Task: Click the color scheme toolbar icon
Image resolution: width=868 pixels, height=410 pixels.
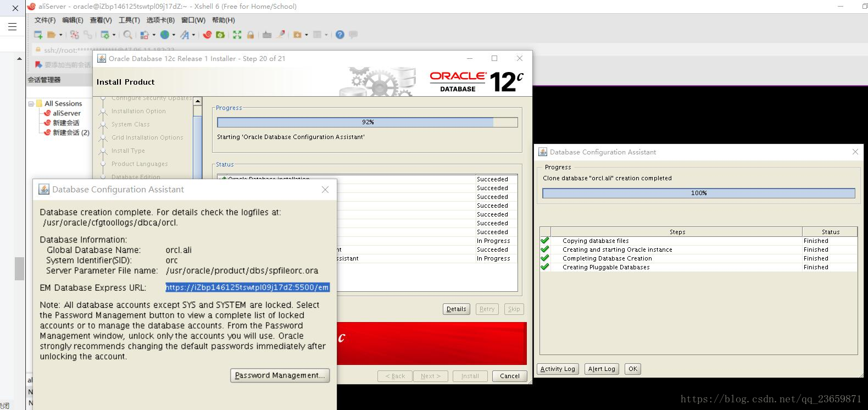Action: coord(144,35)
